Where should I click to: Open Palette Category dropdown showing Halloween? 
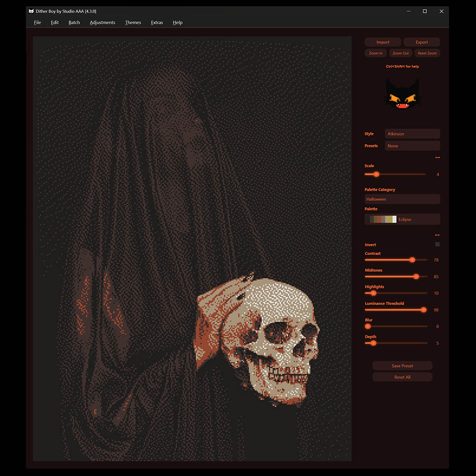402,199
